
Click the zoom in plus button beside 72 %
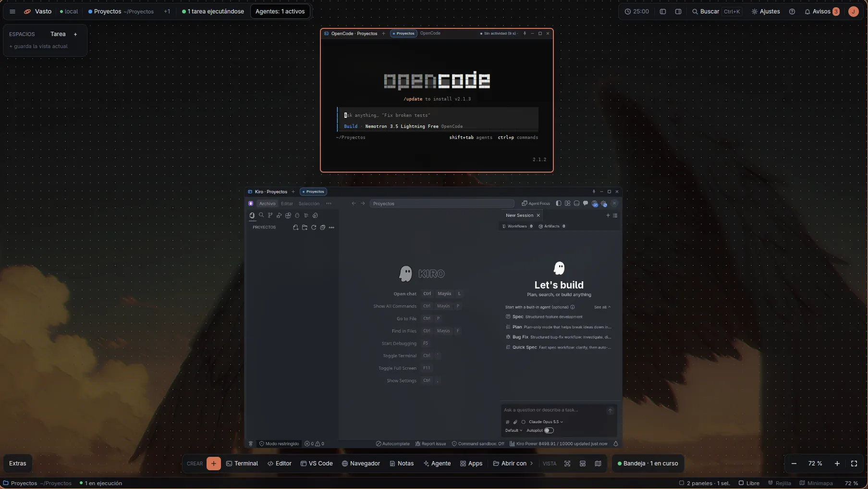pos(837,464)
